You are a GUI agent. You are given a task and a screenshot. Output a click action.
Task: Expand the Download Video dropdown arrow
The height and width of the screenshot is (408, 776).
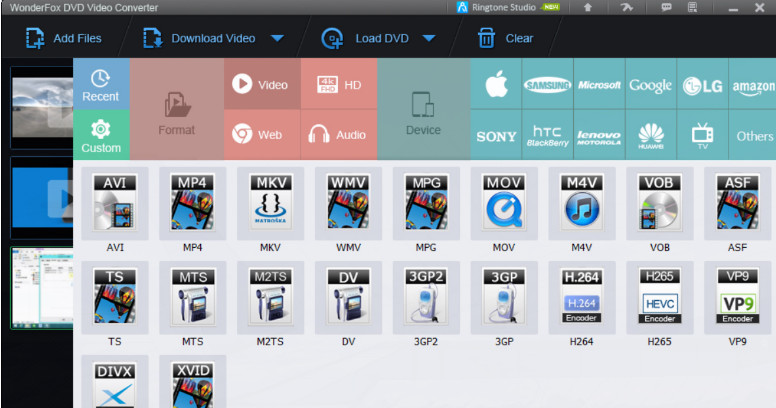click(x=277, y=38)
